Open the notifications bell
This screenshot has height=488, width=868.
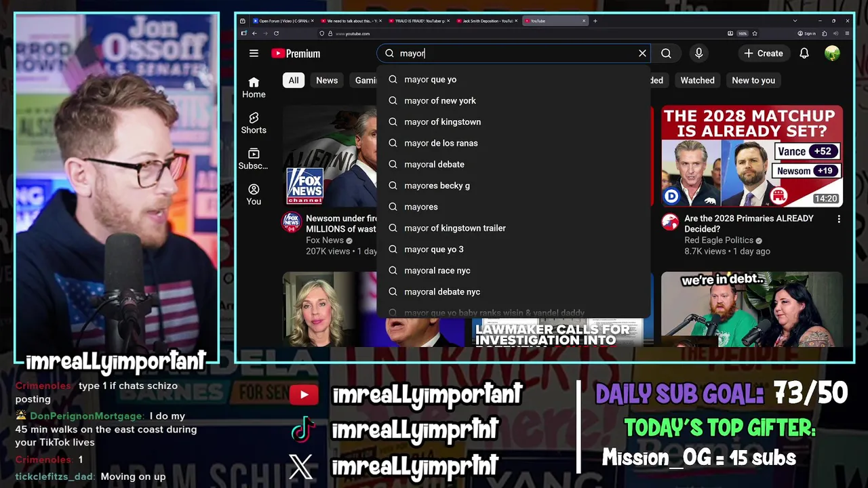coord(804,53)
